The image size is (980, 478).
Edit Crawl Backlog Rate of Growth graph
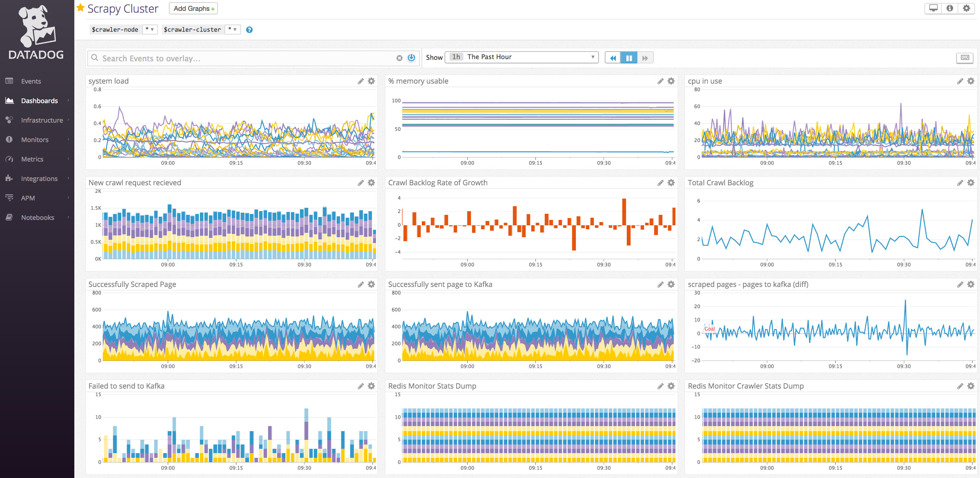tap(660, 183)
